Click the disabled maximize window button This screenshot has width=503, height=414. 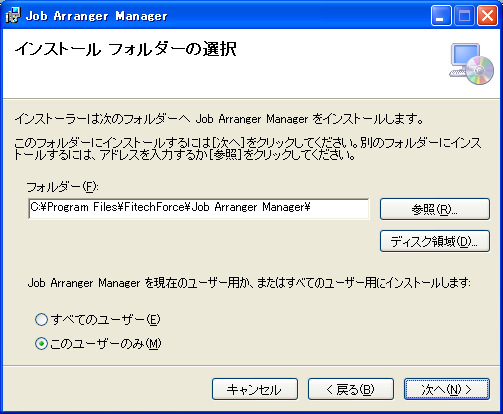click(x=464, y=16)
